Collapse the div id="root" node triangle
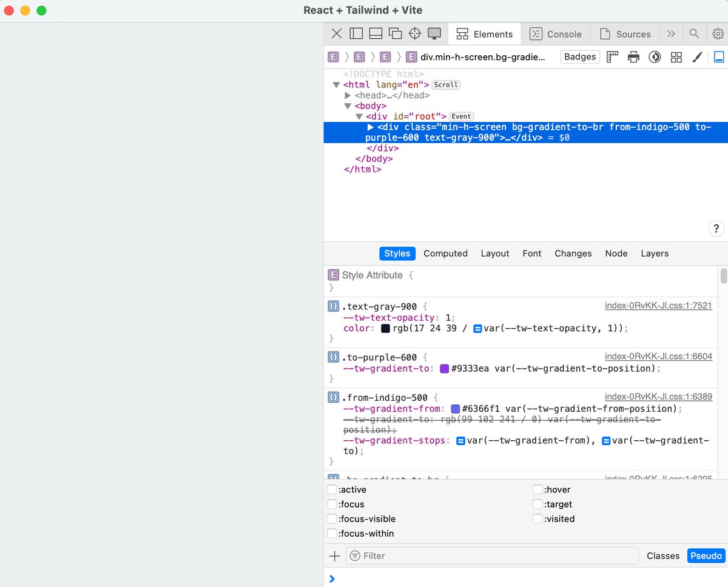 [x=359, y=116]
